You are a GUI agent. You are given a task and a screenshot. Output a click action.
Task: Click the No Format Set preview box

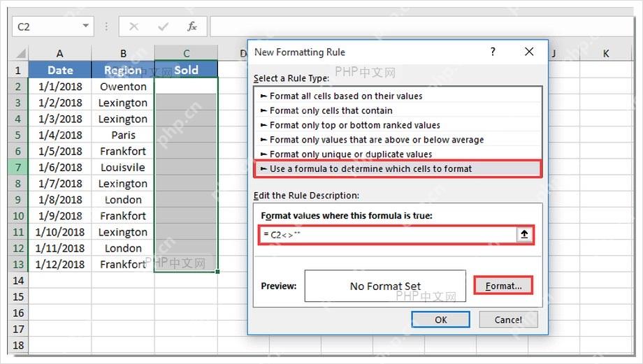[x=385, y=286]
